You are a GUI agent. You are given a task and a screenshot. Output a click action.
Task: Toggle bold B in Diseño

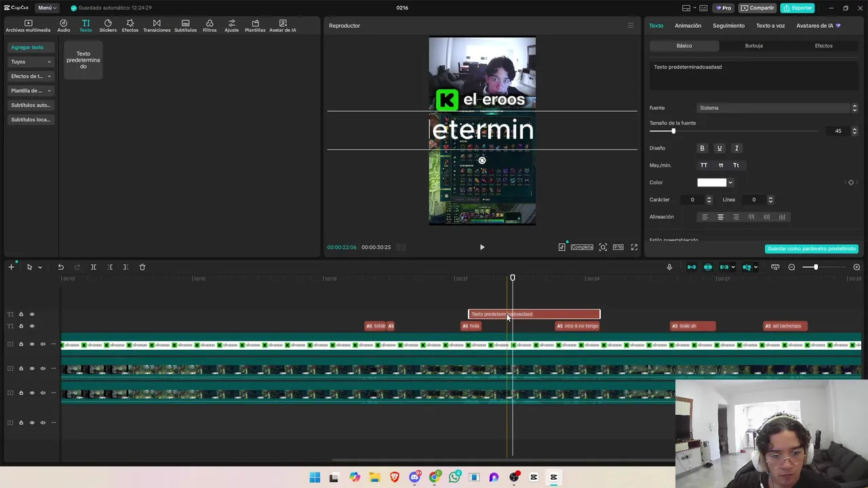tap(702, 148)
